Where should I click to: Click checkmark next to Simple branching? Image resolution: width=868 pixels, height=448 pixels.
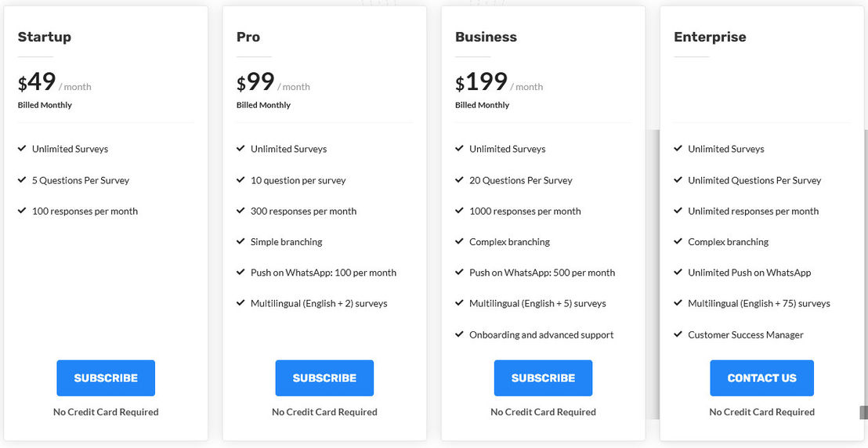(241, 241)
